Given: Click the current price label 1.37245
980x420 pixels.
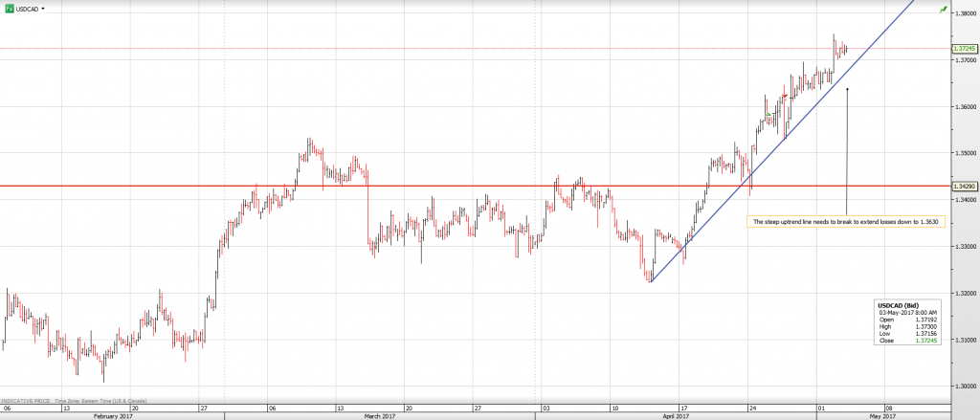Looking at the screenshot, I should (964, 48).
